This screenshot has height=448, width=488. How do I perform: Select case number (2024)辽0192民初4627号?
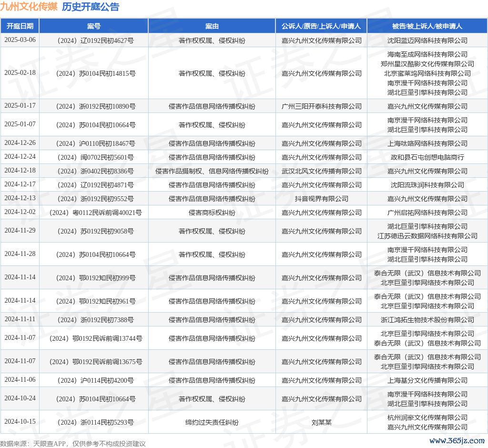[x=95, y=41]
